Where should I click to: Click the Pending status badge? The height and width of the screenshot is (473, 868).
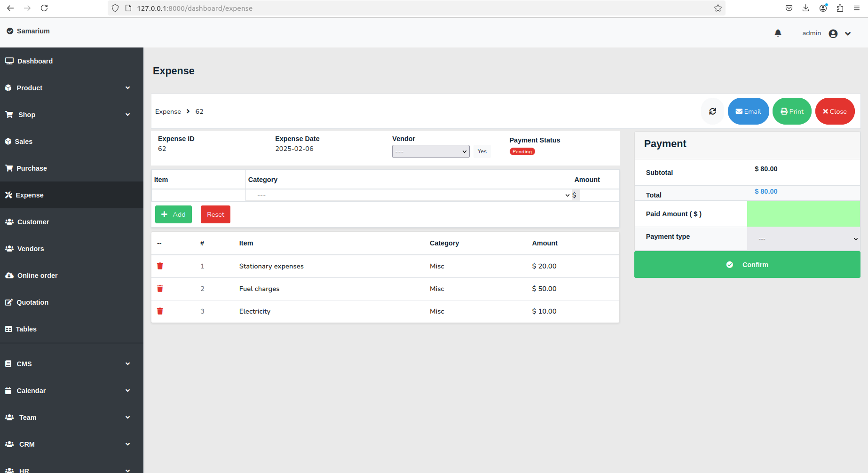pos(522,151)
